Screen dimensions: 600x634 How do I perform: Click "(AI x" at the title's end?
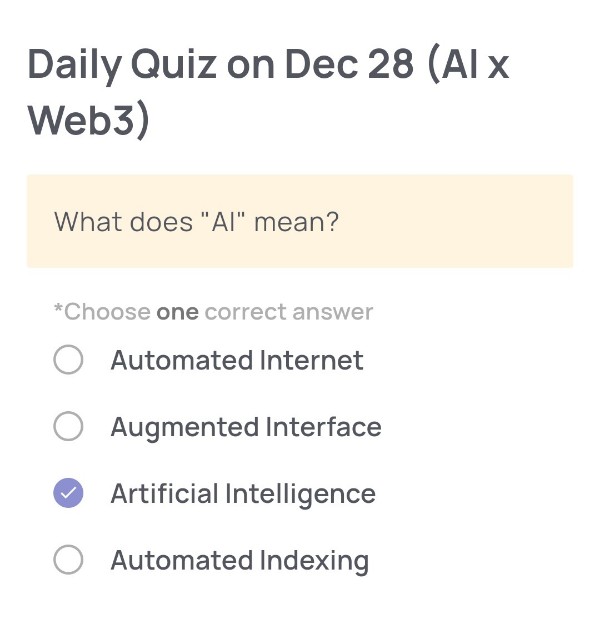pos(468,66)
